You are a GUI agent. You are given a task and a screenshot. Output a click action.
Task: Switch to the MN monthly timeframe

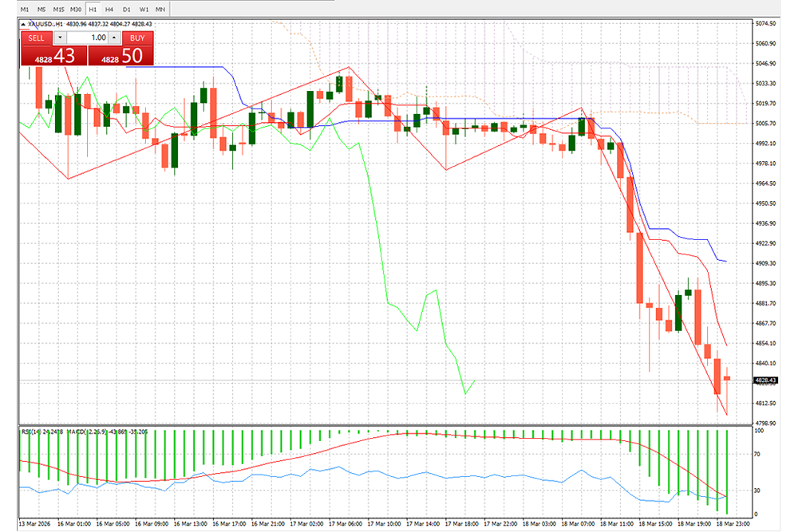(x=160, y=9)
